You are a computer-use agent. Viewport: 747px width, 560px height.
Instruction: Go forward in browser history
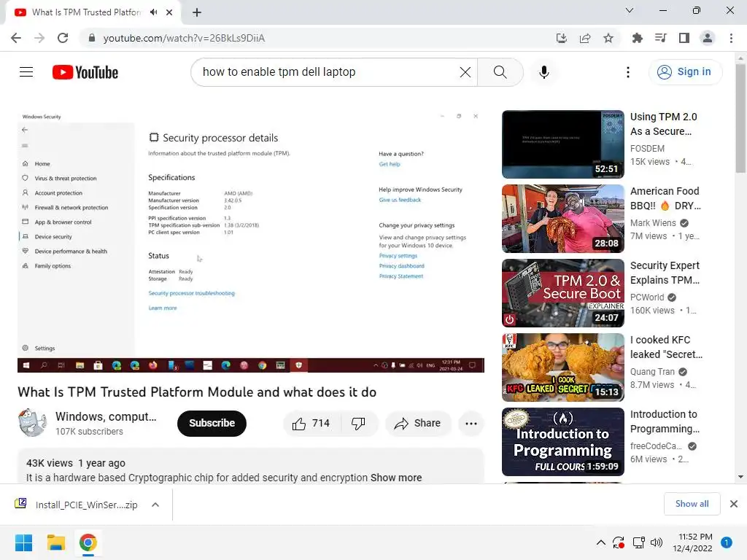tap(39, 38)
